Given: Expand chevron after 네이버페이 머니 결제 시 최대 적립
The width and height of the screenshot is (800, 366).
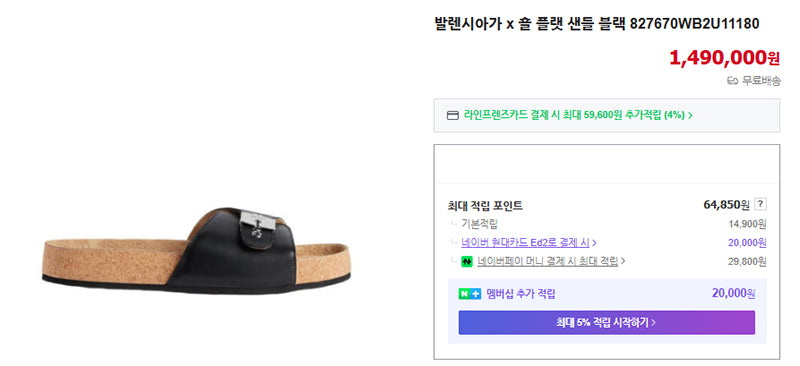Looking at the screenshot, I should click(x=623, y=261).
